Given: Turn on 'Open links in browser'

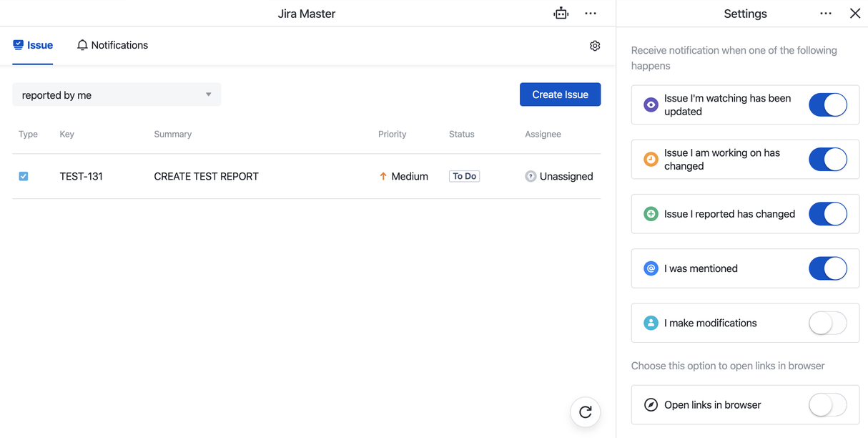Looking at the screenshot, I should tap(827, 404).
